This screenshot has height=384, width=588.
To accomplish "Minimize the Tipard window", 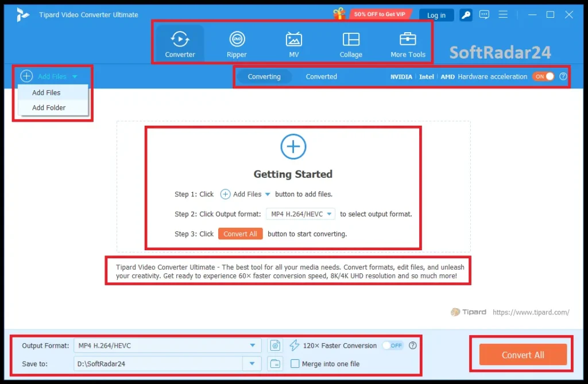I will click(x=532, y=14).
